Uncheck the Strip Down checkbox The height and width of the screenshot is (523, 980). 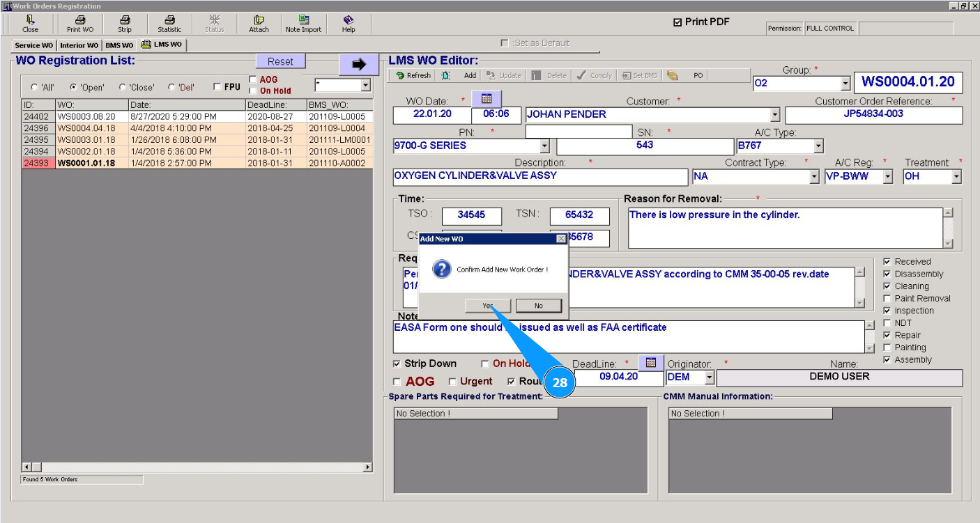pyautogui.click(x=397, y=364)
